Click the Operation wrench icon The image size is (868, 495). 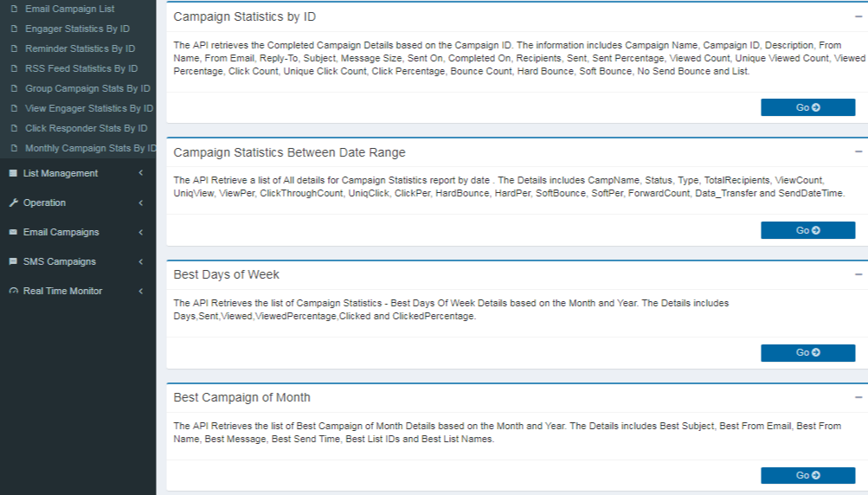13,202
